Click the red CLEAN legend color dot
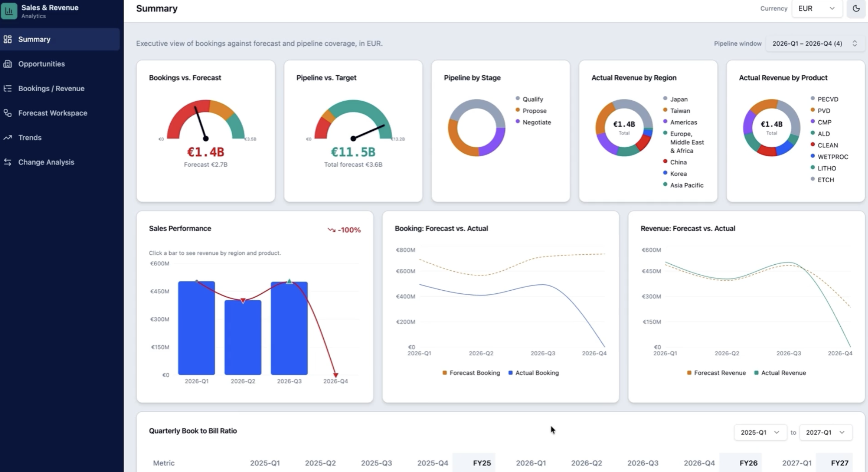 812,145
